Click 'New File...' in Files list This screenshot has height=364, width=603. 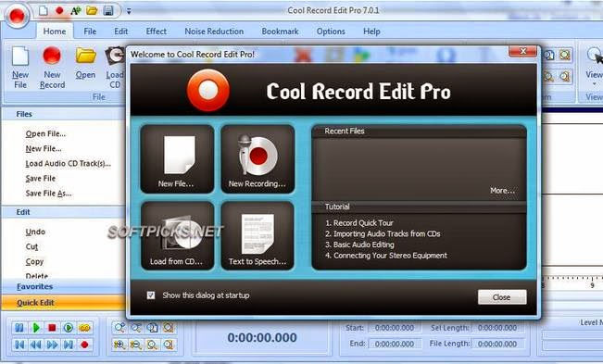click(x=44, y=148)
